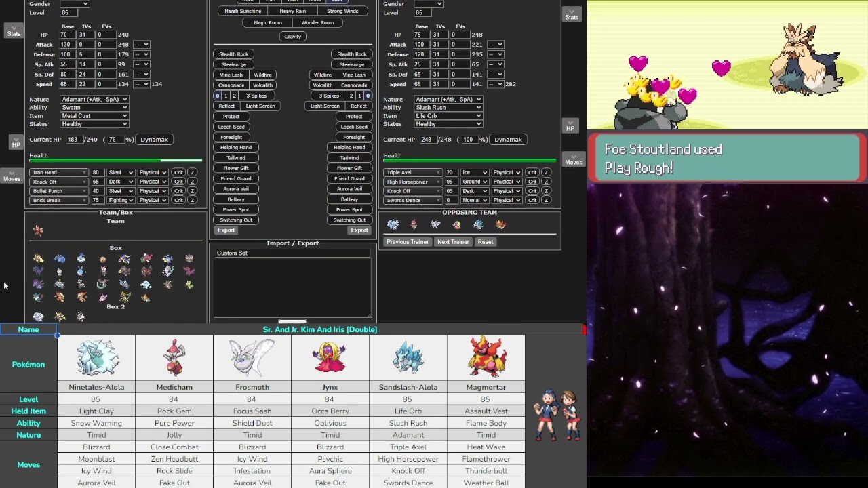
Task: Toggle Z-move for Brick Break
Action: (x=192, y=200)
